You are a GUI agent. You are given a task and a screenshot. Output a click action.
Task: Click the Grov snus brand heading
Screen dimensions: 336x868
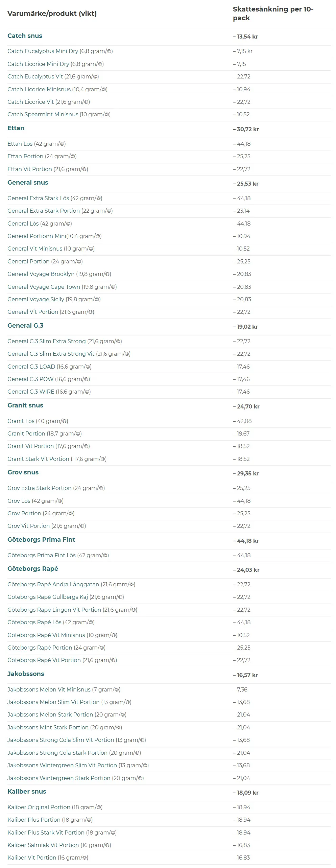coord(23,472)
